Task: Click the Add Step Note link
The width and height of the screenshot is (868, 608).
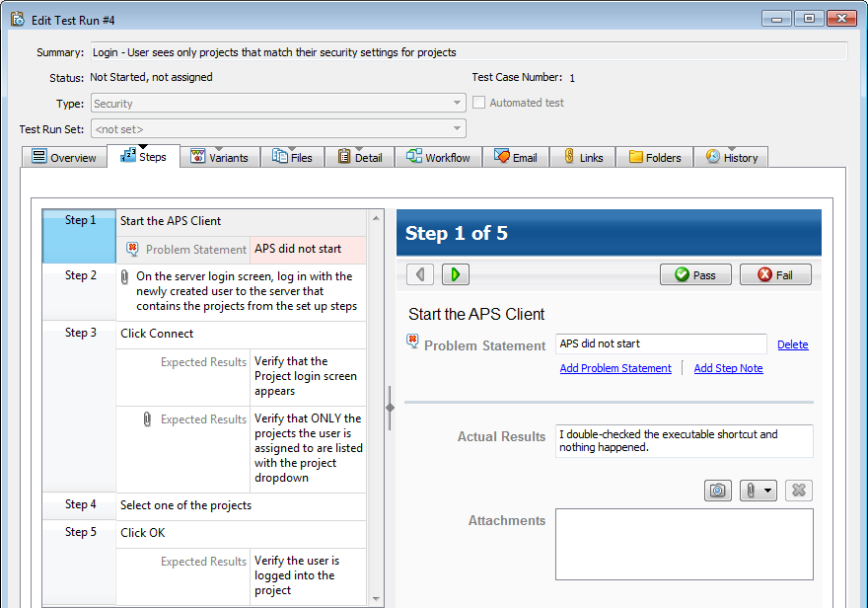Action: click(728, 368)
